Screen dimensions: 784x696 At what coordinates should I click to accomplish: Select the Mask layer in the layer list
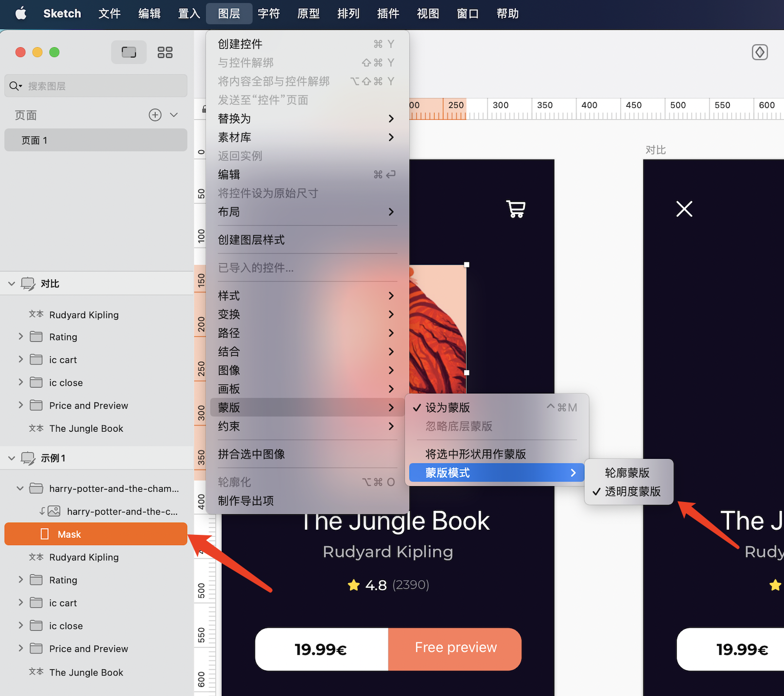click(x=95, y=534)
